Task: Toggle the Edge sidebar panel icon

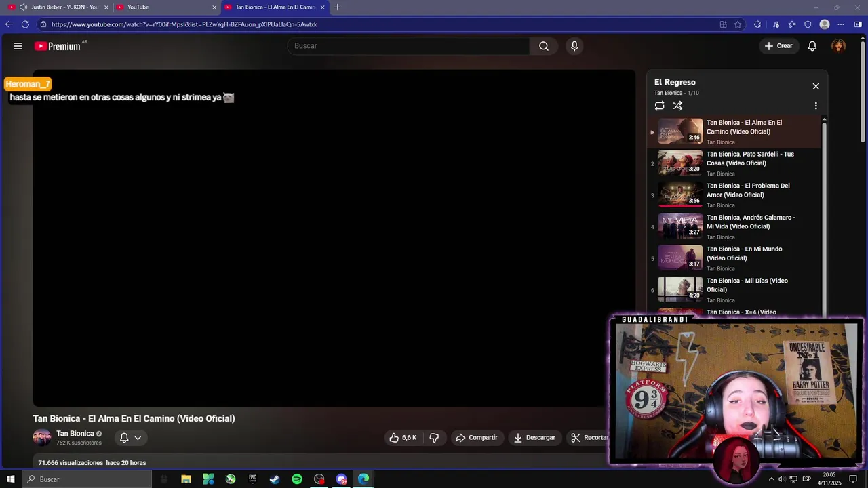Action: coord(858,24)
